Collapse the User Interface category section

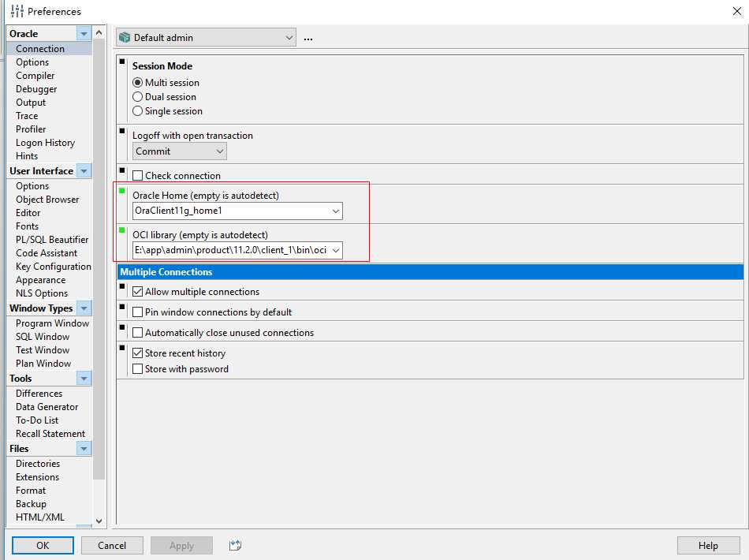point(84,171)
